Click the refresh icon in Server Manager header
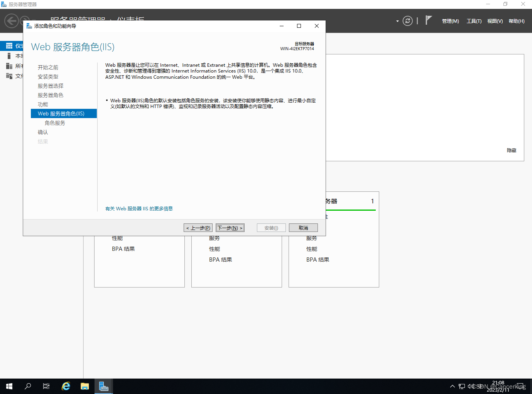Viewport: 532px width, 394px height. (x=407, y=21)
